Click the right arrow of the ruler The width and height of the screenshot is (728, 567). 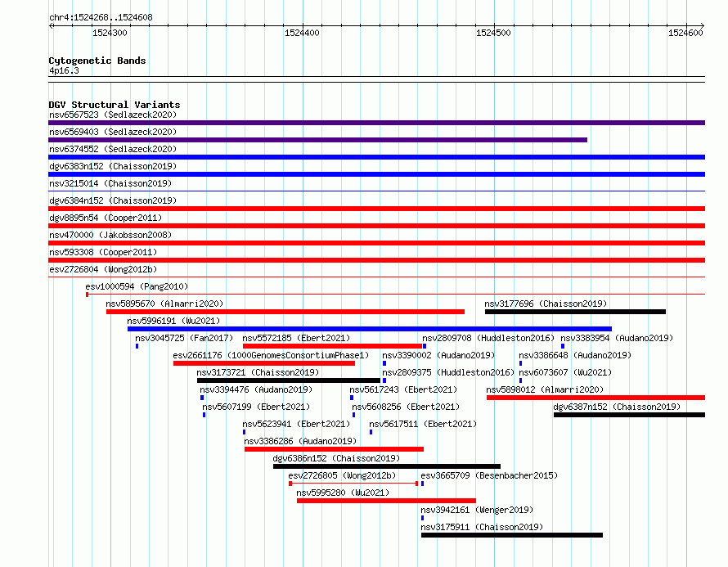tap(702, 26)
